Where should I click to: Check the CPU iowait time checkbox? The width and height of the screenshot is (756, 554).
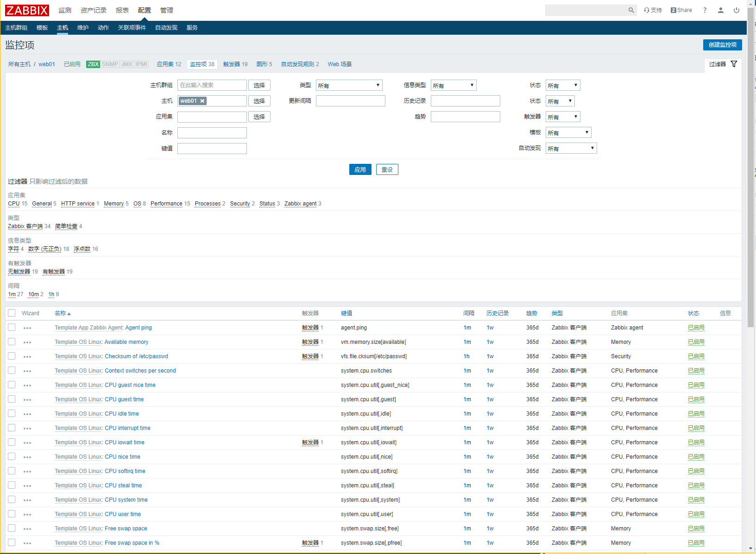pos(12,442)
